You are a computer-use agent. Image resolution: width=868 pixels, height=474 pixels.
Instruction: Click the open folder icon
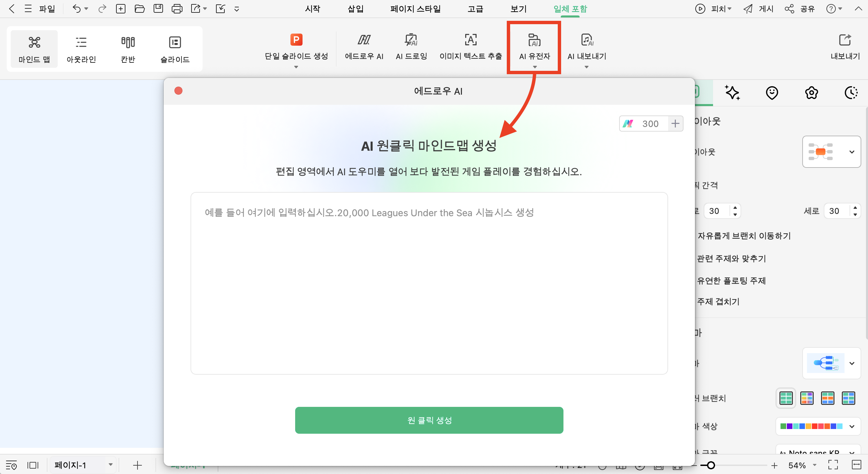click(x=140, y=9)
